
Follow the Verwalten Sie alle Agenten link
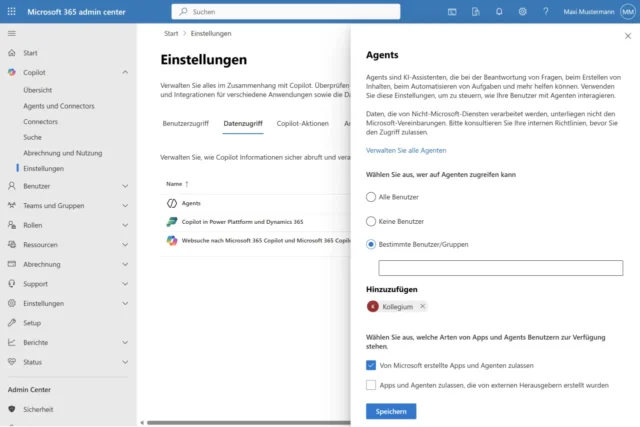[406, 150]
